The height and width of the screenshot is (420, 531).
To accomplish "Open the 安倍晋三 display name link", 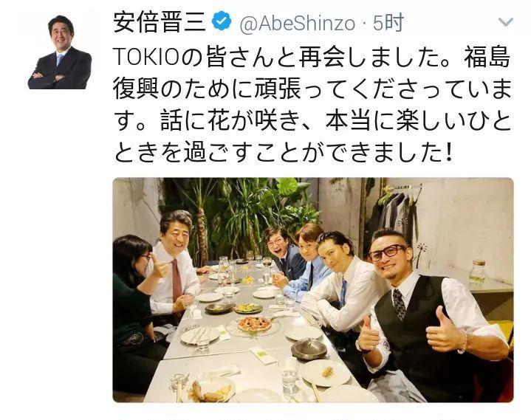I will point(160,21).
